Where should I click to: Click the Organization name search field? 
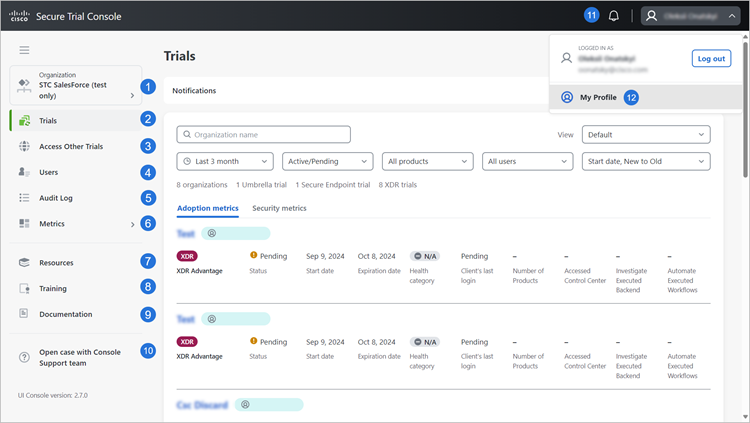[x=264, y=134]
